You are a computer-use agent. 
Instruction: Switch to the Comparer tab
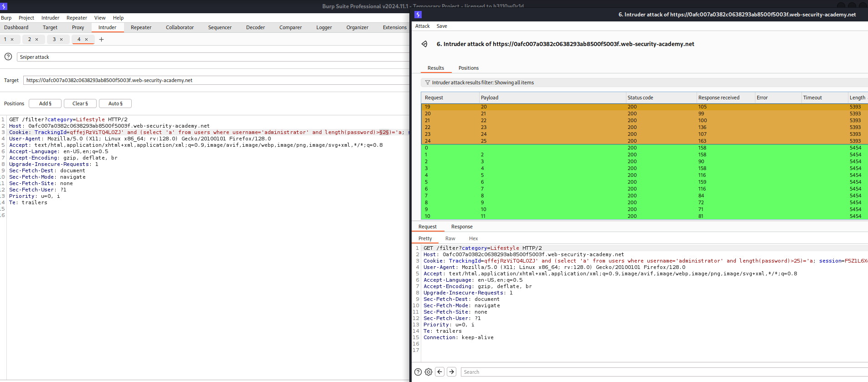pos(290,27)
